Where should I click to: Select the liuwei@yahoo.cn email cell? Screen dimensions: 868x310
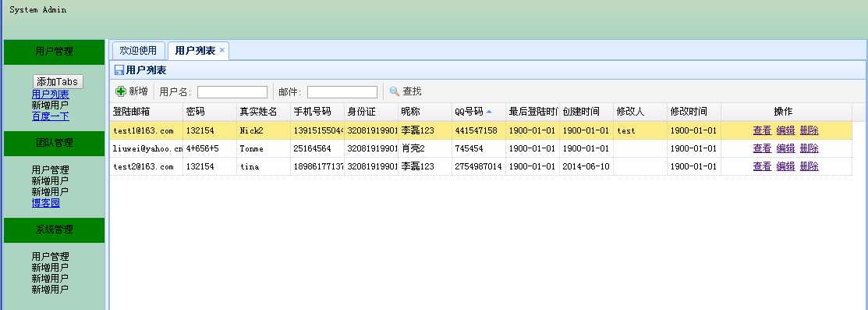click(x=146, y=148)
